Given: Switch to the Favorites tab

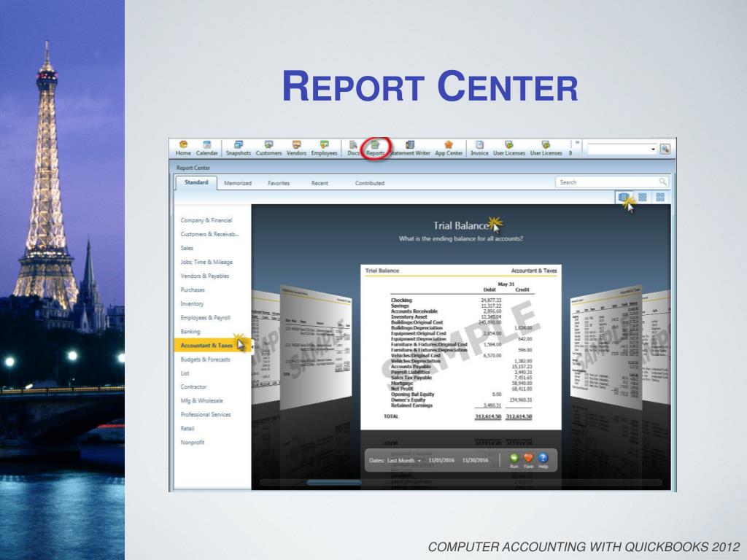Looking at the screenshot, I should (x=279, y=183).
